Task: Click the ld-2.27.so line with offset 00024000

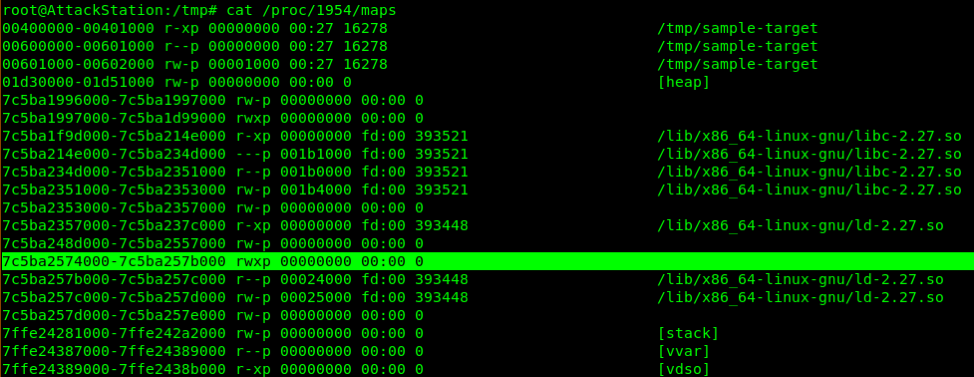Action: tap(473, 279)
